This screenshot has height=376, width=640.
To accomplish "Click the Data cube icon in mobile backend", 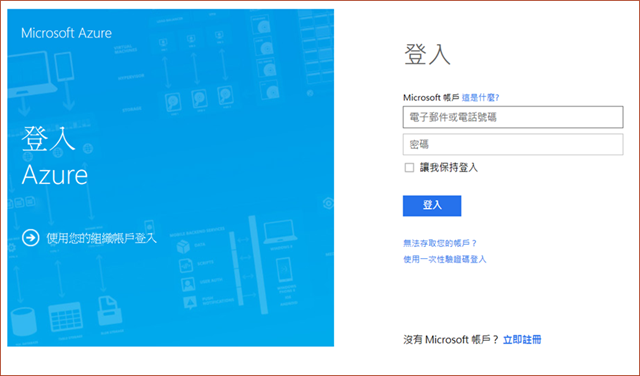I will tap(183, 246).
